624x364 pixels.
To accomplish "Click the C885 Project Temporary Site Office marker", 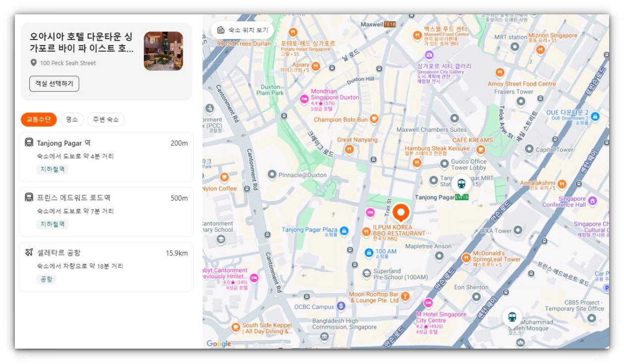I will pos(592,318).
